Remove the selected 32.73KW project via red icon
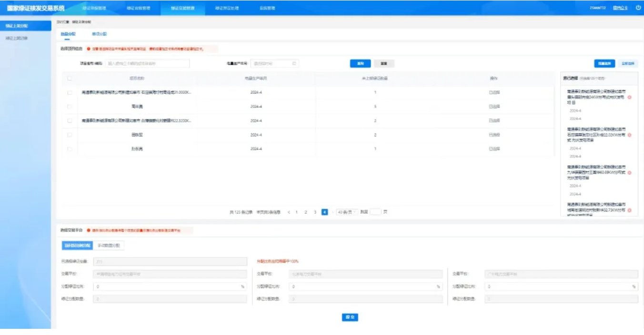644x335 pixels. coord(630,210)
